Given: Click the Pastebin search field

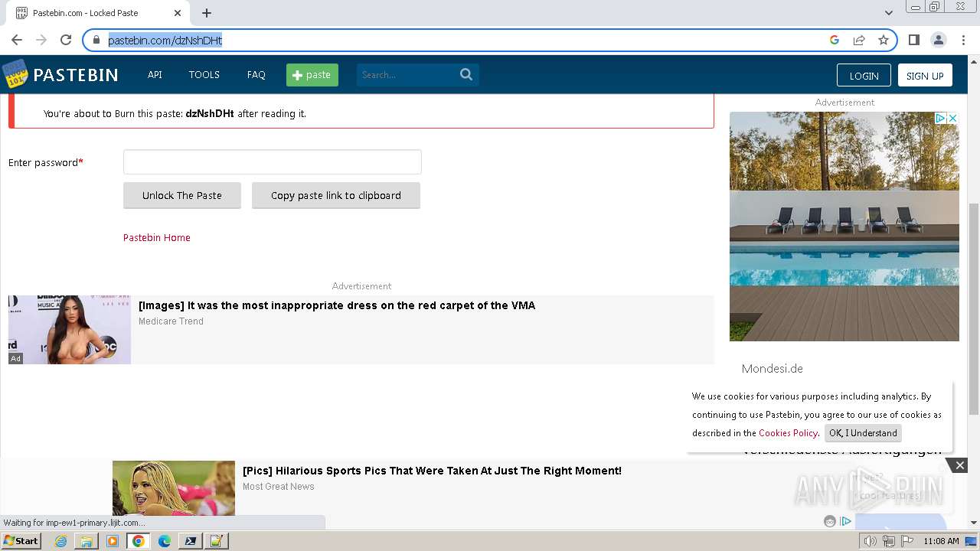Looking at the screenshot, I should tap(407, 74).
